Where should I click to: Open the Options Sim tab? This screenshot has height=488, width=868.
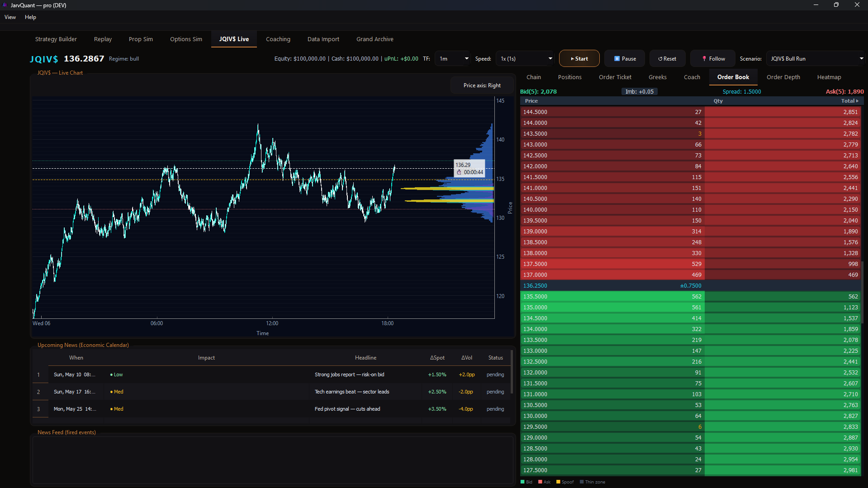tap(186, 39)
